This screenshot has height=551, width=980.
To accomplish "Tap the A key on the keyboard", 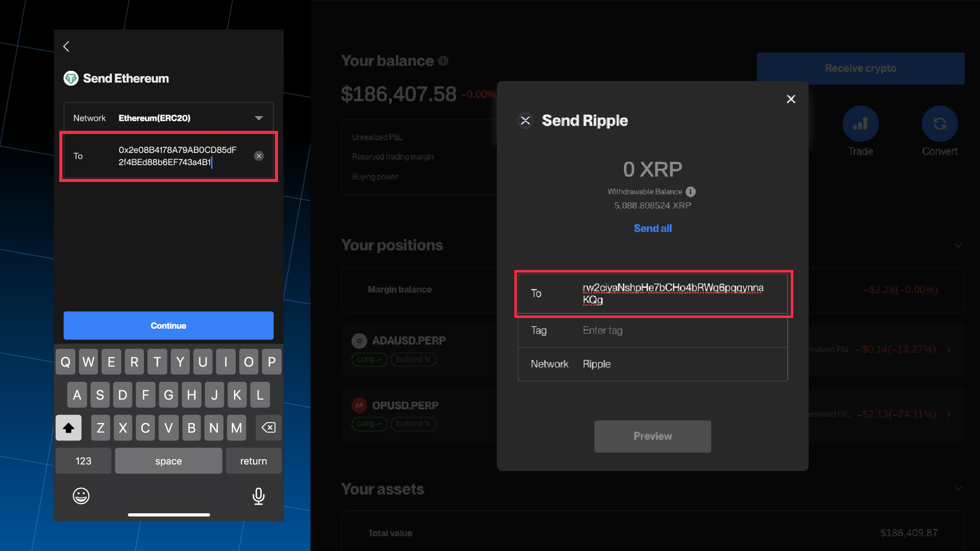I will [x=77, y=395].
